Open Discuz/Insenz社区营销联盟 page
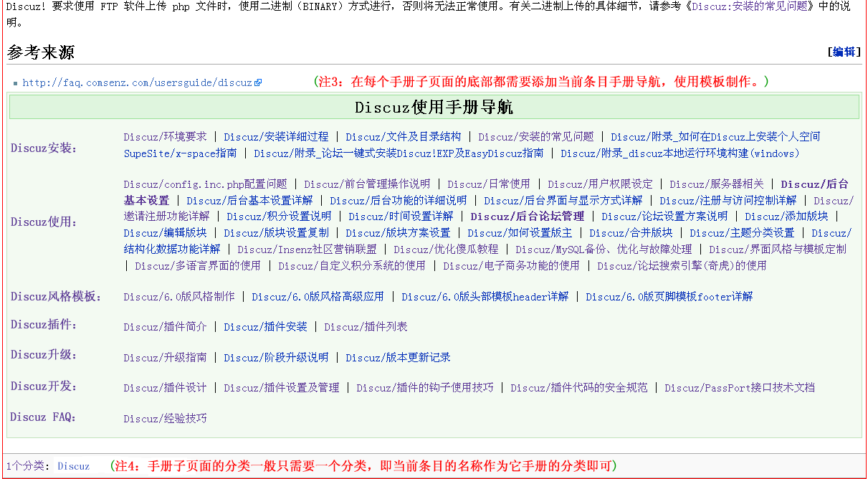This screenshot has width=868, height=479. click(307, 249)
